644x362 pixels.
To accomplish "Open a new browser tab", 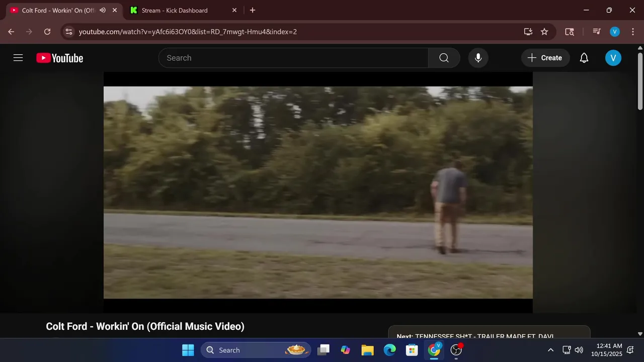I will (x=253, y=10).
